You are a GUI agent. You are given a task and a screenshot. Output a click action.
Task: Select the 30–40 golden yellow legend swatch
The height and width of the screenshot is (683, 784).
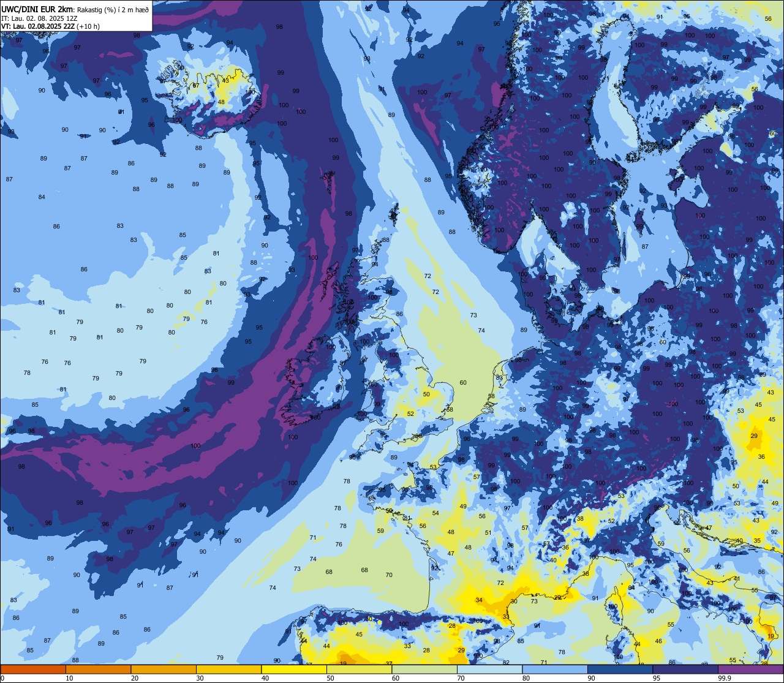pos(228,669)
